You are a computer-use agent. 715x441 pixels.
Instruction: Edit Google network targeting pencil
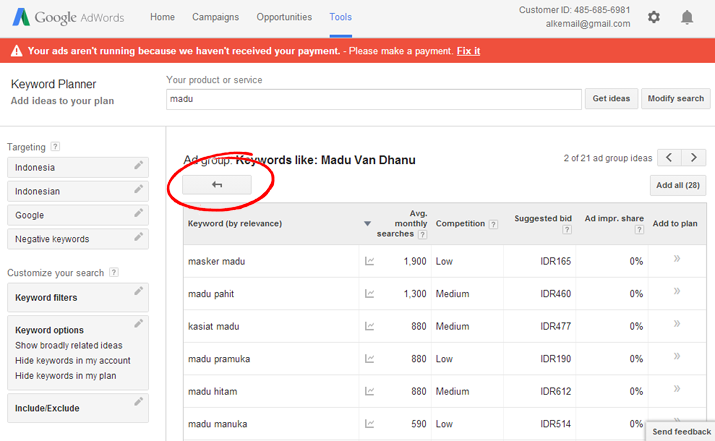(x=139, y=213)
